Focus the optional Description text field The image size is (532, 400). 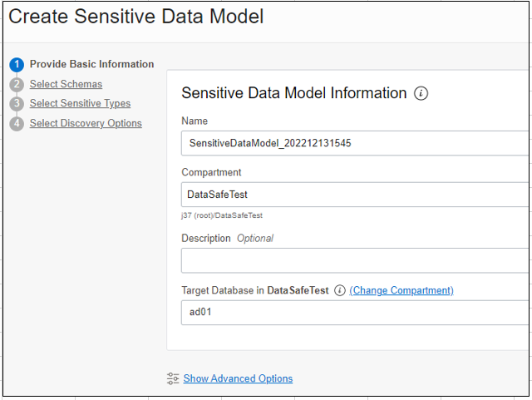pos(355,260)
